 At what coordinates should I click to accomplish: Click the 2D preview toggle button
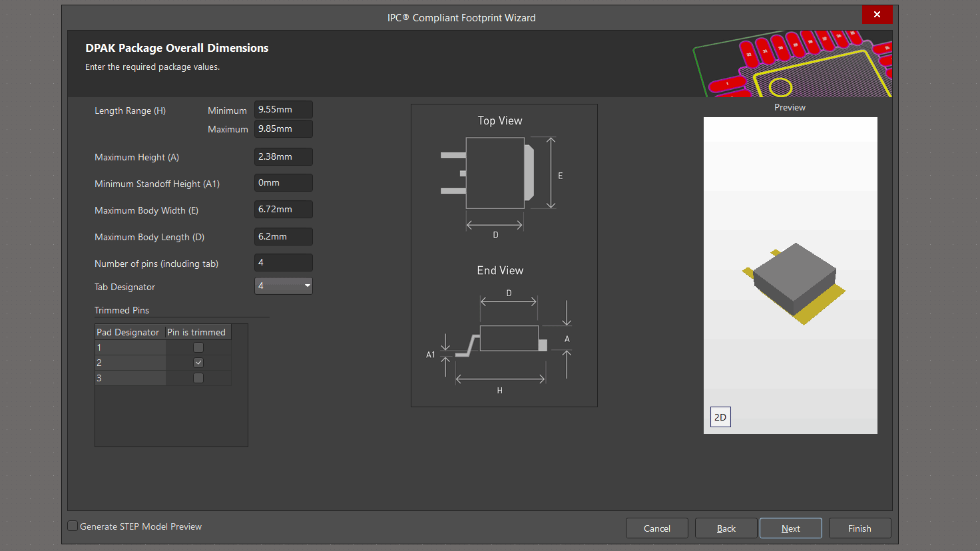[720, 417]
